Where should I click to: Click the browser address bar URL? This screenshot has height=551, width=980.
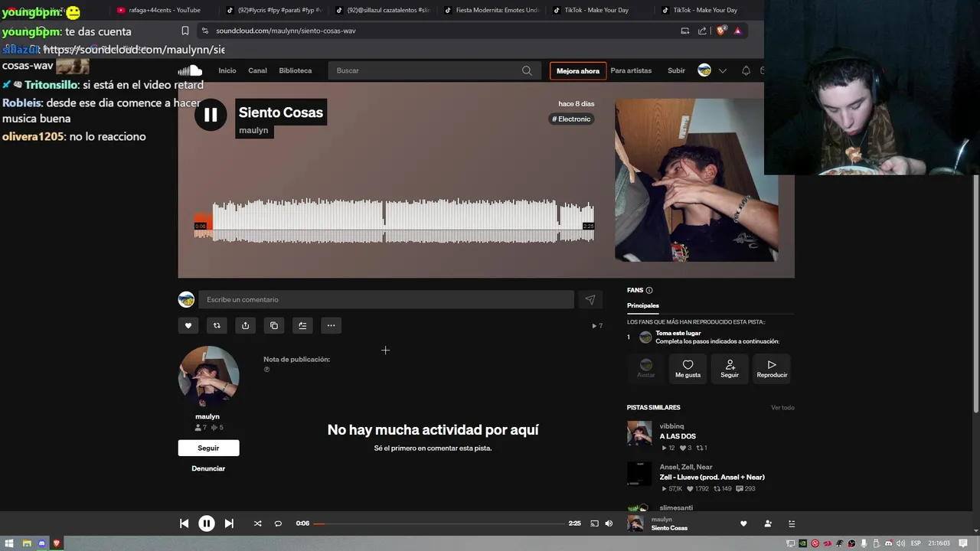pyautogui.click(x=286, y=31)
